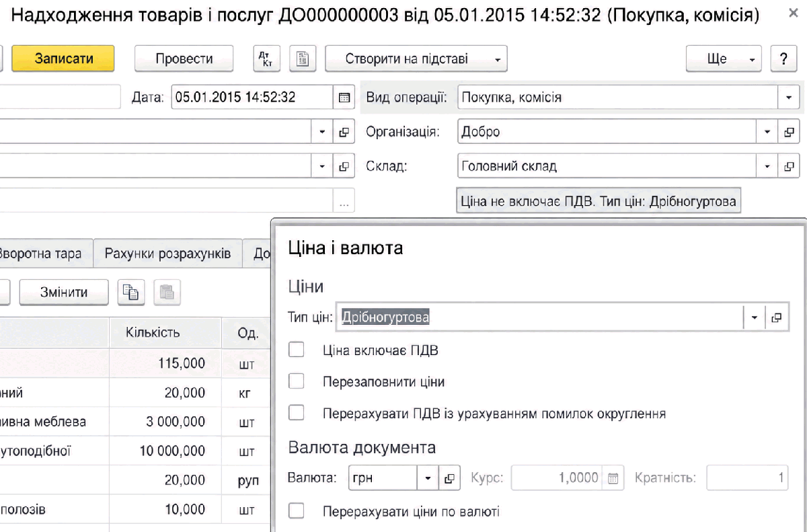The image size is (807, 532).
Task: Click the Тип цін field with Дрібногуртова
Action: click(x=540, y=318)
